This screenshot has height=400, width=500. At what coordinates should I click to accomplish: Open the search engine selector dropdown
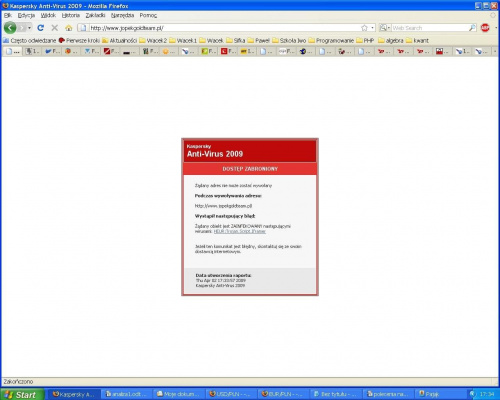[385, 28]
